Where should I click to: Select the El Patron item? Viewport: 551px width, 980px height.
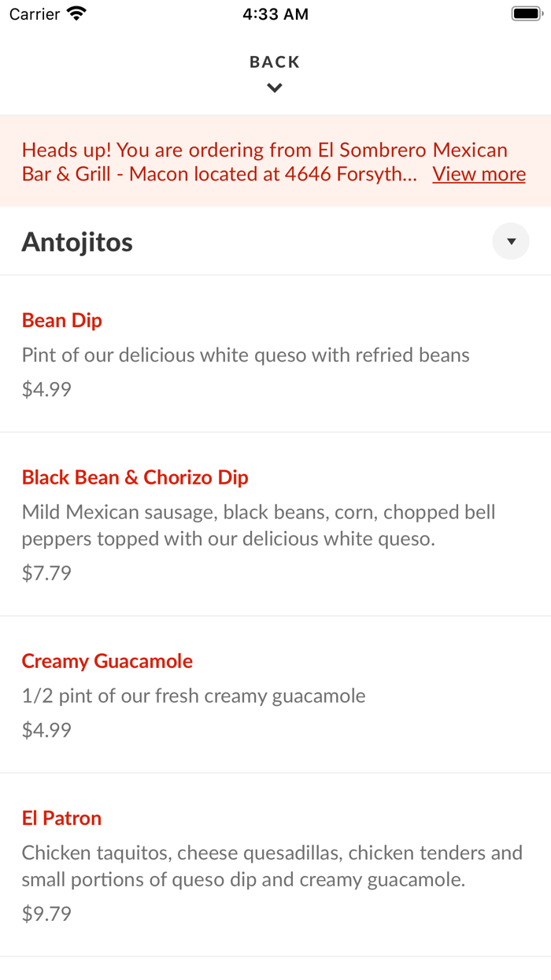click(x=62, y=818)
